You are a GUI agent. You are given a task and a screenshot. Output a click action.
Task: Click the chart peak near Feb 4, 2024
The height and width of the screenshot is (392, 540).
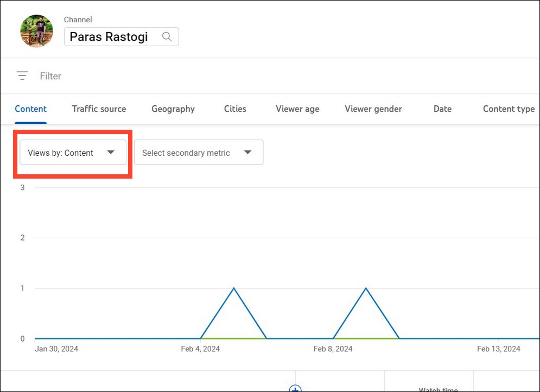234,288
